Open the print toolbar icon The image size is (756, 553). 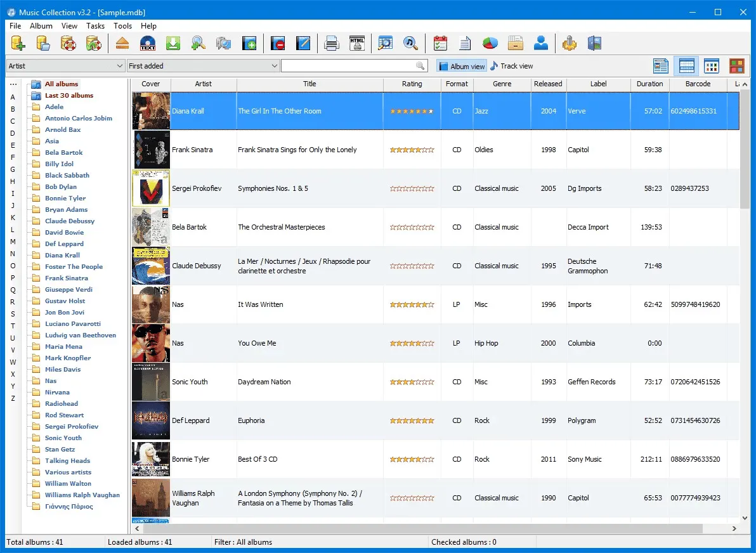pos(332,43)
